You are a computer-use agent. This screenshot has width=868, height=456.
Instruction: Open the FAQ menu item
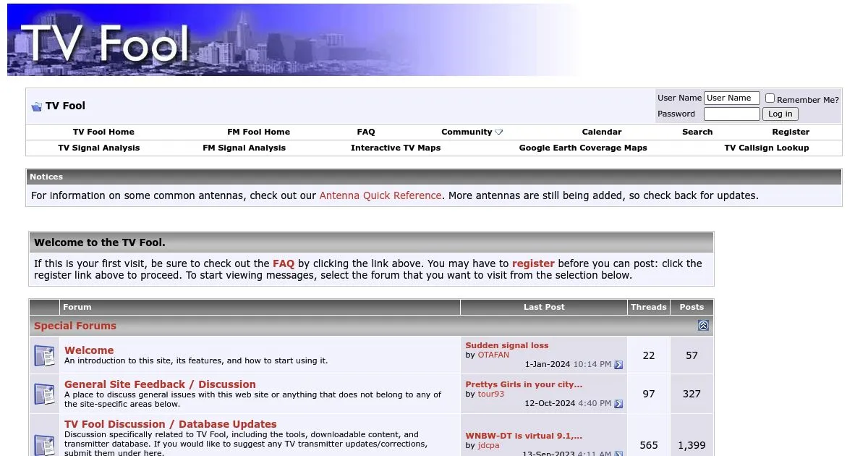click(x=366, y=132)
